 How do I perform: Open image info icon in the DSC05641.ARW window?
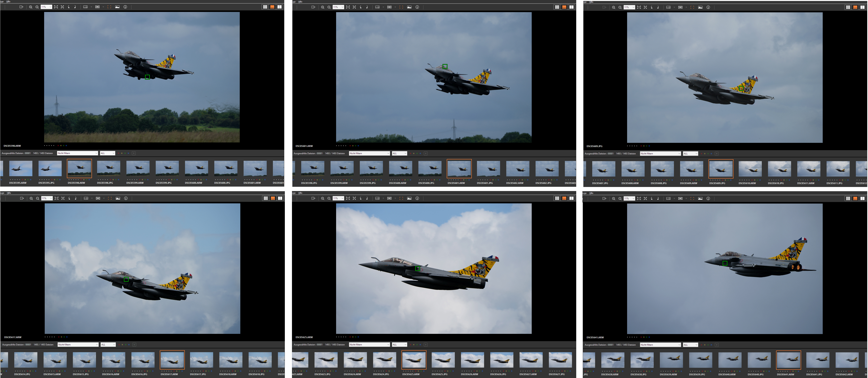tap(708, 198)
